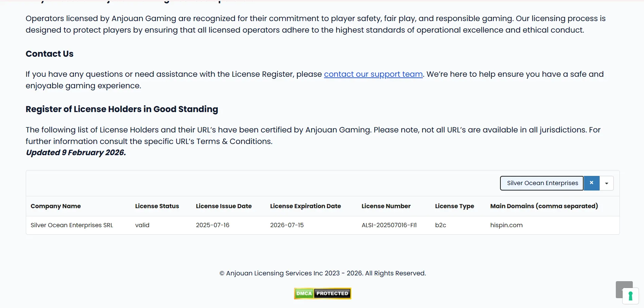644x308 pixels.
Task: Sort by the License Issue Date header
Action: click(x=224, y=206)
